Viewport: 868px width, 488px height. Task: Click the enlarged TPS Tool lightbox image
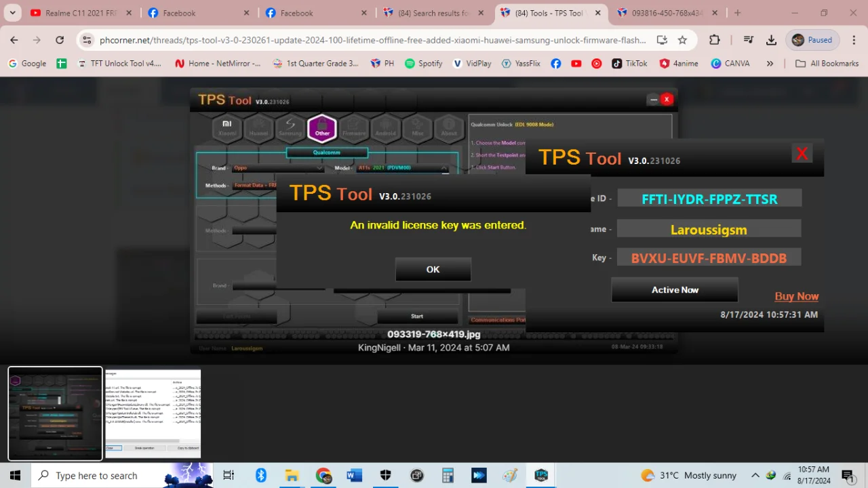[x=434, y=220]
